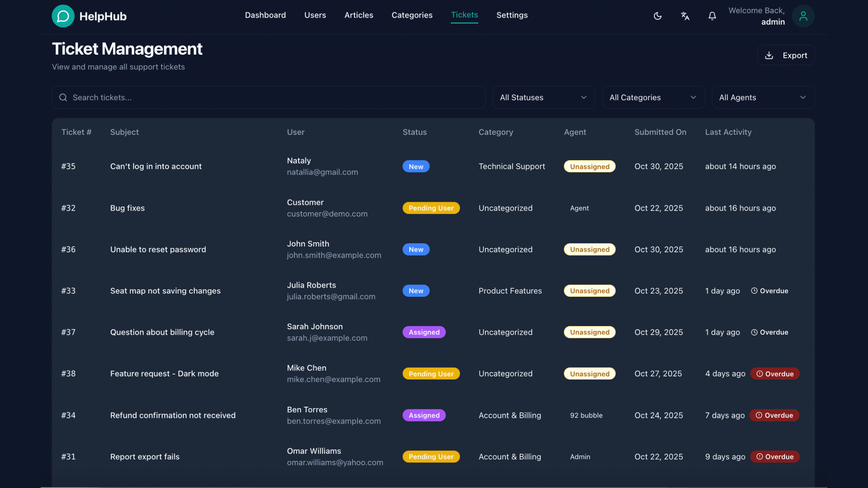Open the Settings navigation item
Screen dimensions: 868x488
pyautogui.click(x=512, y=15)
